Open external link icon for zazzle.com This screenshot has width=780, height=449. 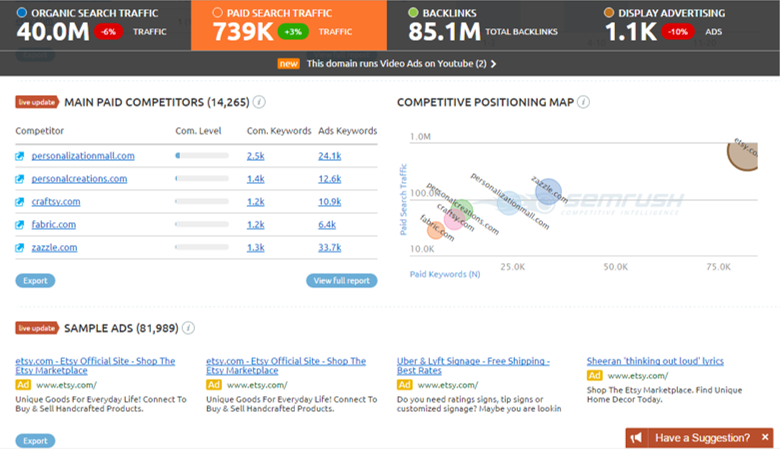pos(19,248)
